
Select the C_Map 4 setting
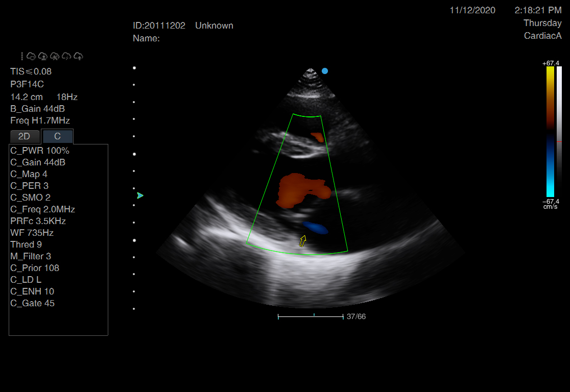(x=29, y=174)
